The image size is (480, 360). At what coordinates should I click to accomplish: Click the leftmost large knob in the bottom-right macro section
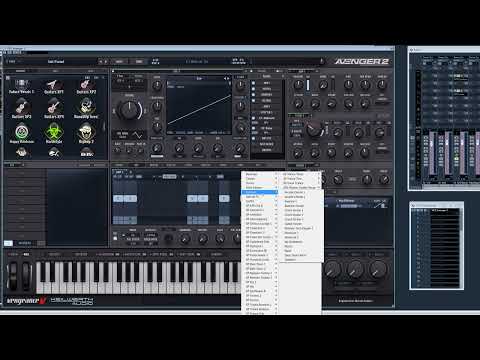(332, 269)
